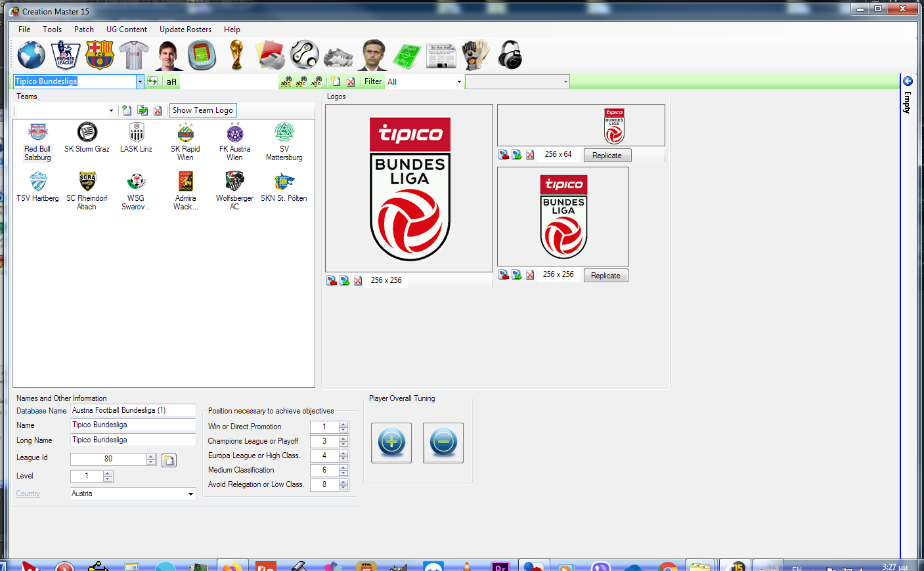Screen dimensions: 924x571
Task: Remove team with red X in Teams panel
Action: click(158, 110)
